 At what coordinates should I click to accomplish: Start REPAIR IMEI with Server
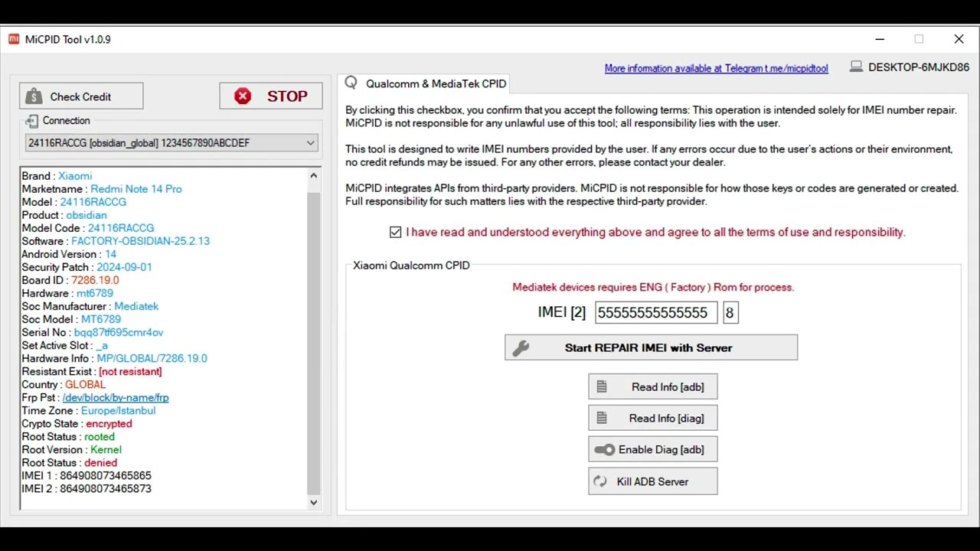pos(651,347)
